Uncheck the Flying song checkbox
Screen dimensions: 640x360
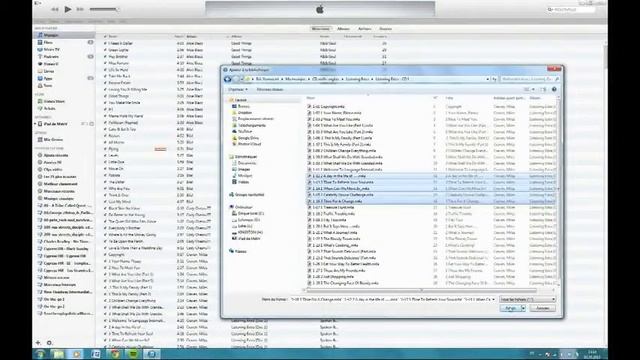point(105,149)
